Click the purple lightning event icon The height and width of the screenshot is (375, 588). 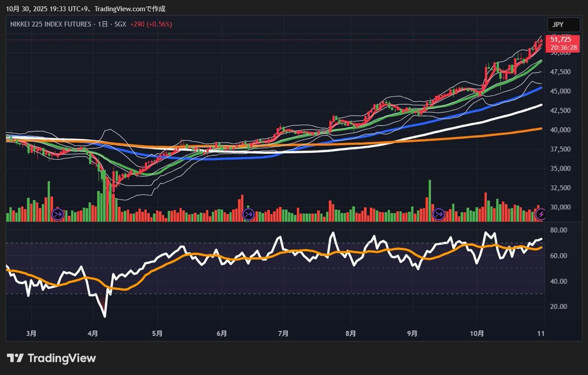coord(541,214)
